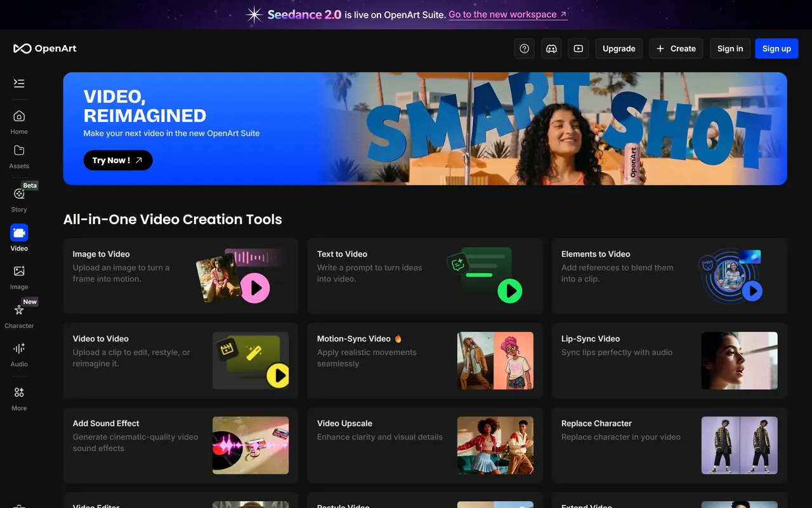This screenshot has width=812, height=508.
Task: Open the Elements to Video tool
Action: [669, 276]
